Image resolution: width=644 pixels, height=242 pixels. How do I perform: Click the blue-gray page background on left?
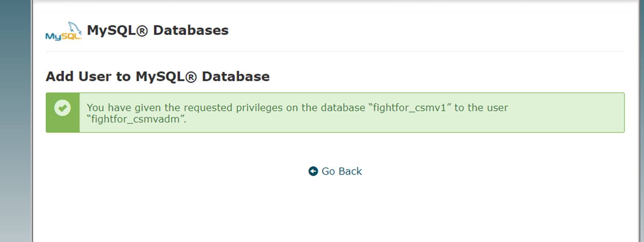(x=15, y=120)
